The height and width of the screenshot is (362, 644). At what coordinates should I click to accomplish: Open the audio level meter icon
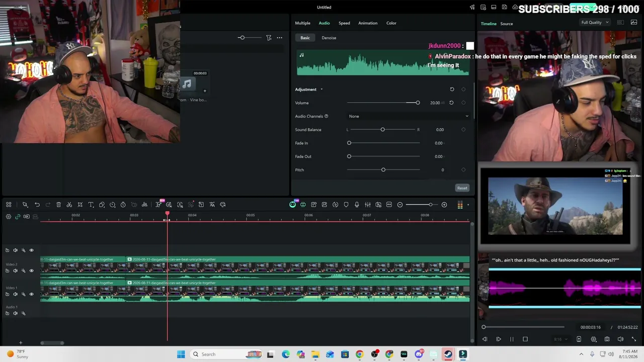pyautogui.click(x=460, y=205)
